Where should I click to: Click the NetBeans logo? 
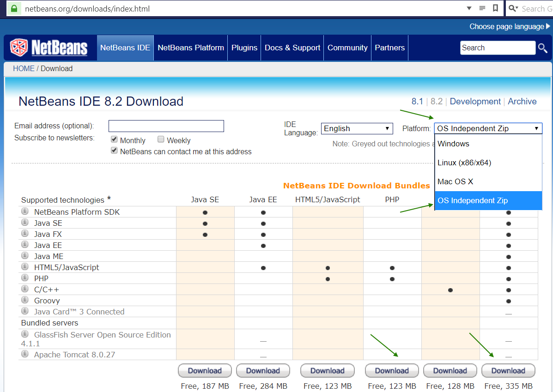49,48
